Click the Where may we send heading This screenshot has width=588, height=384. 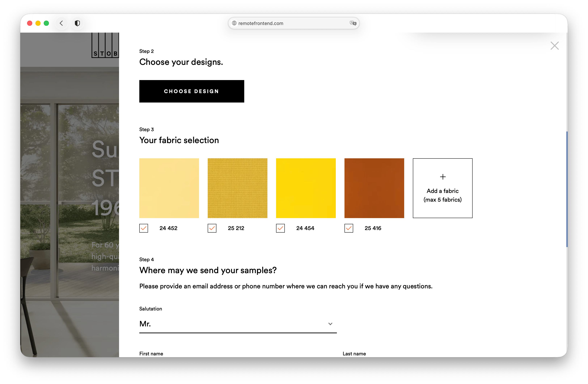click(x=208, y=270)
